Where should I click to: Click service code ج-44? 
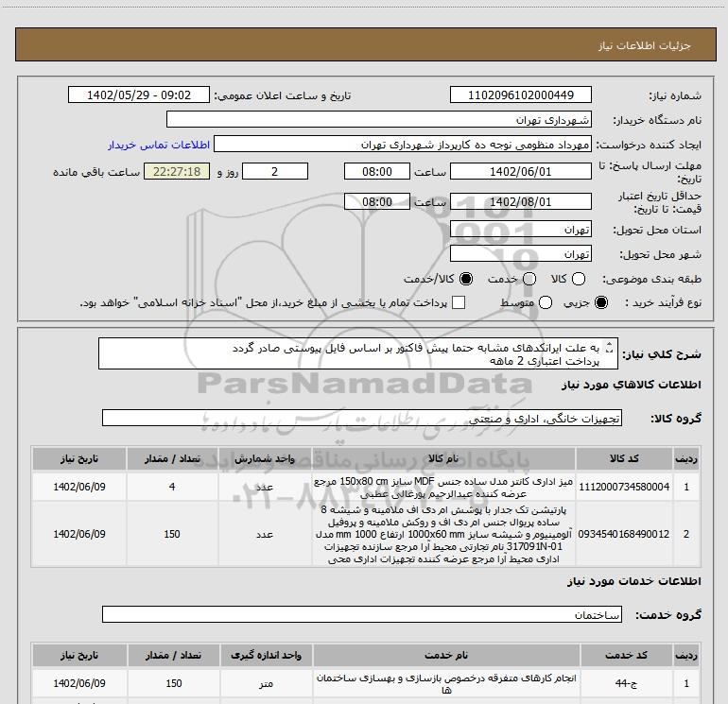pos(626,683)
